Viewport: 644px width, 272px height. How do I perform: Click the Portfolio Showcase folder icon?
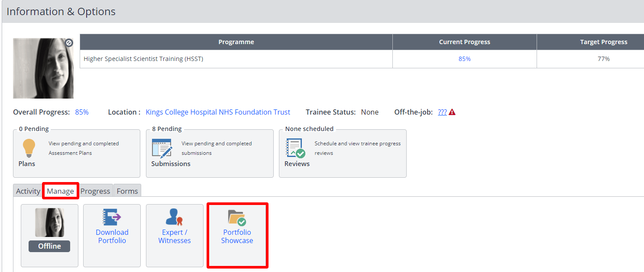pyautogui.click(x=237, y=218)
